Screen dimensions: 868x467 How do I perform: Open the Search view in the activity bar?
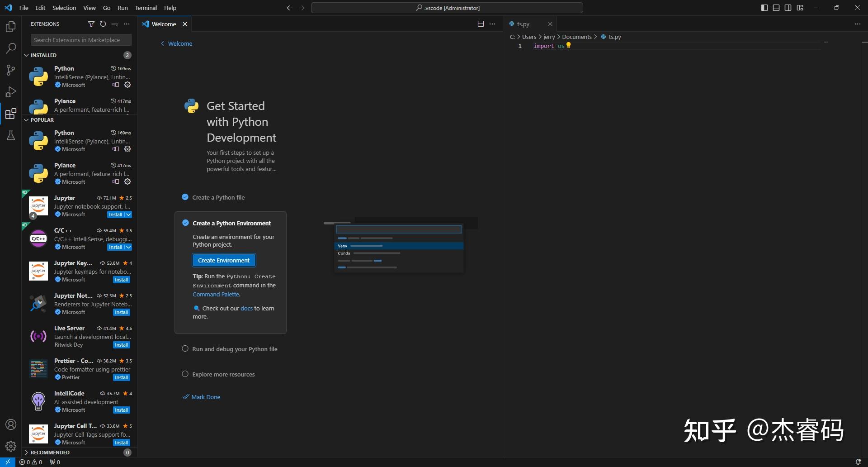click(11, 48)
